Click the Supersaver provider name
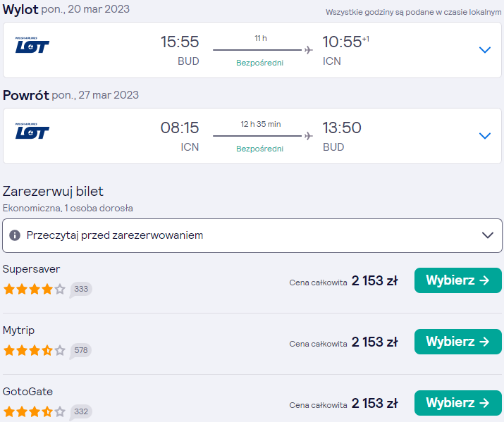This screenshot has width=504, height=422. coord(31,269)
